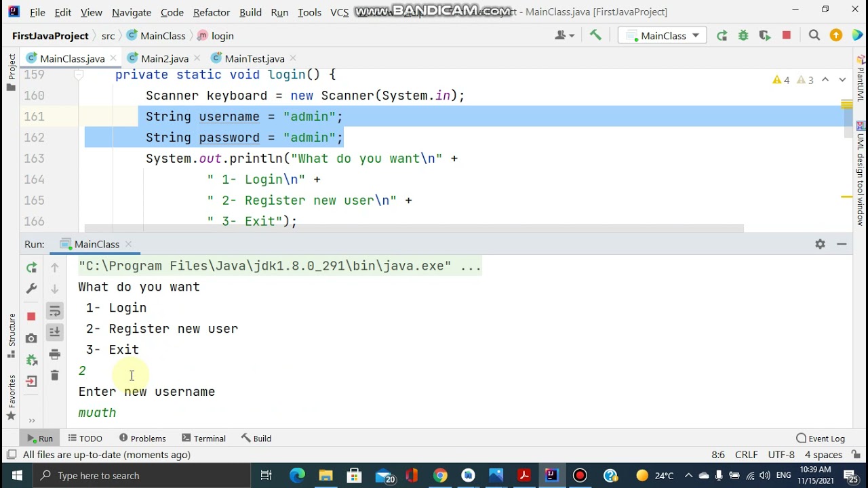Expand more Run panel actions chevron

[x=31, y=420]
